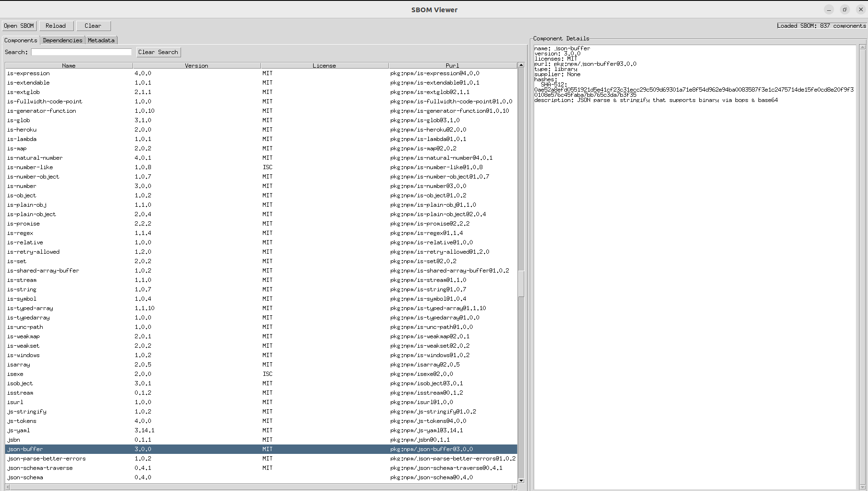This screenshot has width=868, height=491.
Task: Sort components by the License column
Action: pyautogui.click(x=324, y=65)
